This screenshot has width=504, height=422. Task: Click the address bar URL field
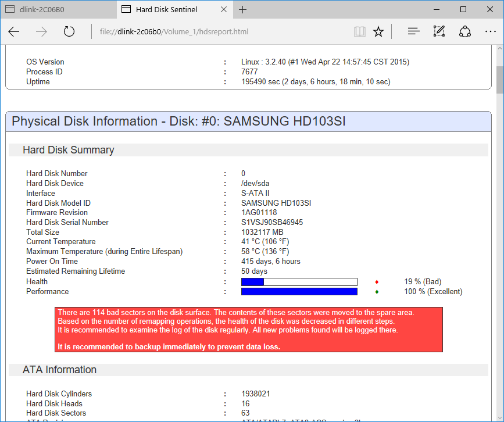222,31
